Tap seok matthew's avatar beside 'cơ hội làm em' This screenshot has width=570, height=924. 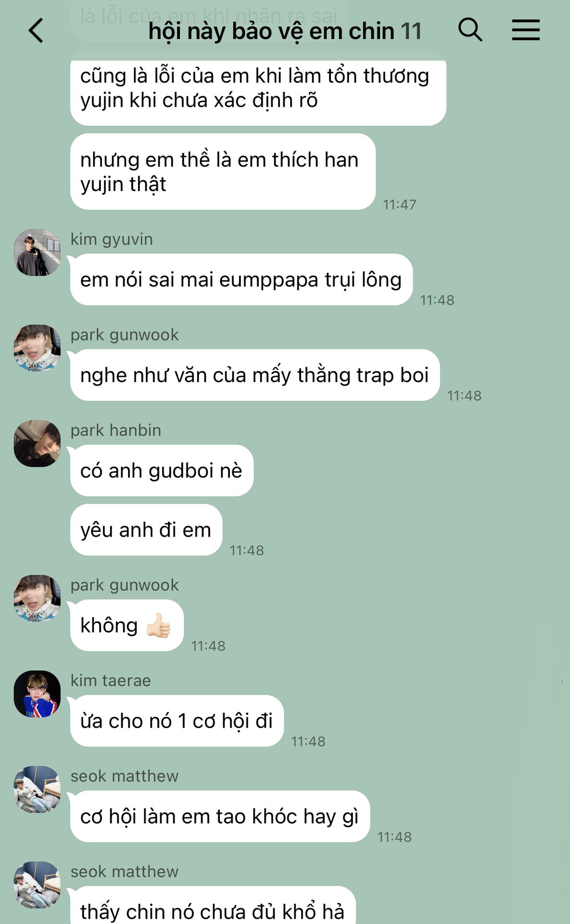point(37,789)
